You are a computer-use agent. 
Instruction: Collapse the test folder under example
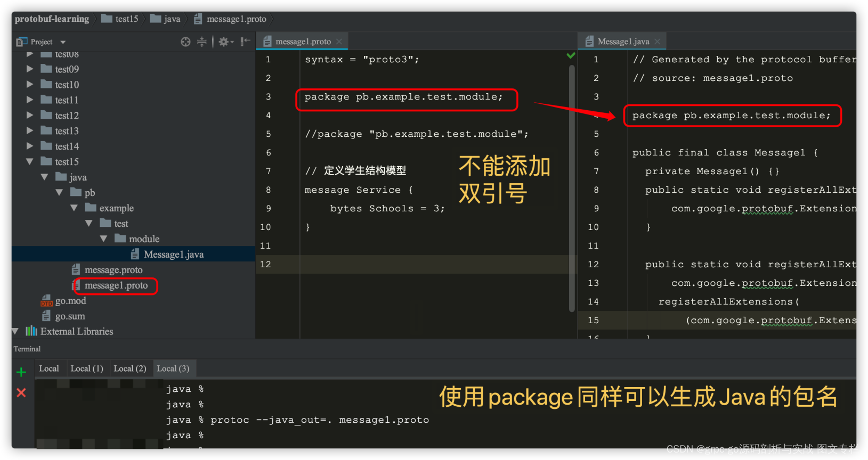click(89, 223)
